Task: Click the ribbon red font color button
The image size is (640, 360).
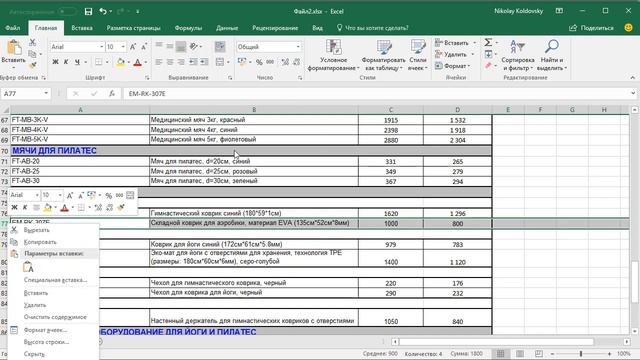Action: 138,62
